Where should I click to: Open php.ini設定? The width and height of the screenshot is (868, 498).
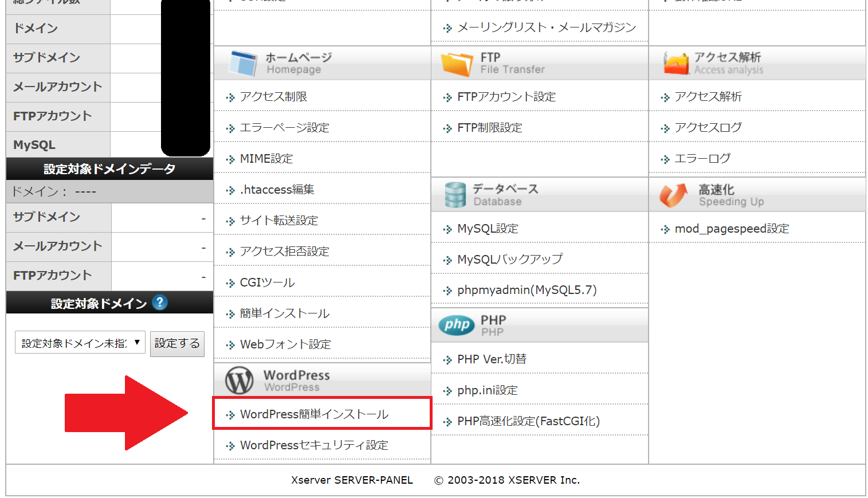pos(487,390)
